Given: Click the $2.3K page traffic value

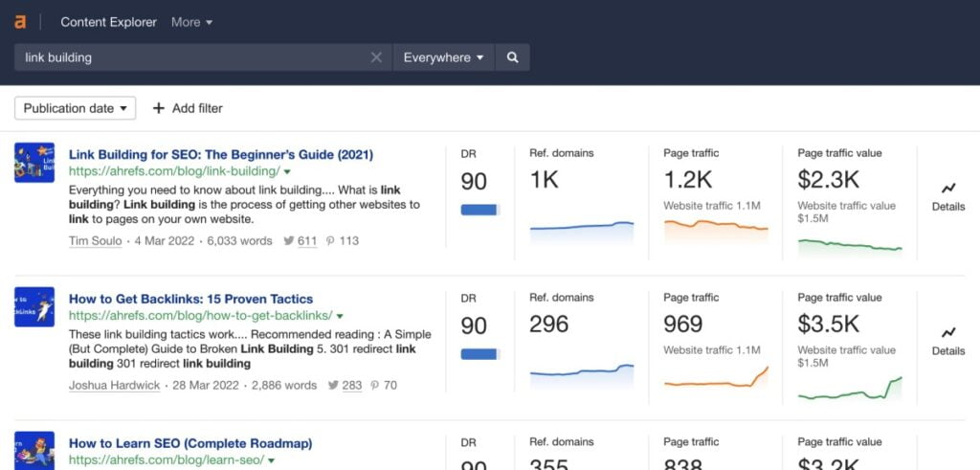Looking at the screenshot, I should click(829, 180).
